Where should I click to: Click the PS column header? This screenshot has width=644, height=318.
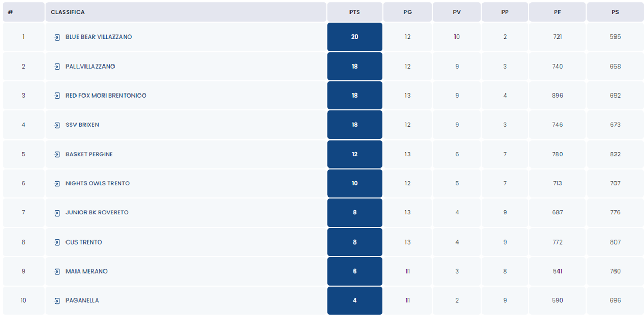point(615,12)
